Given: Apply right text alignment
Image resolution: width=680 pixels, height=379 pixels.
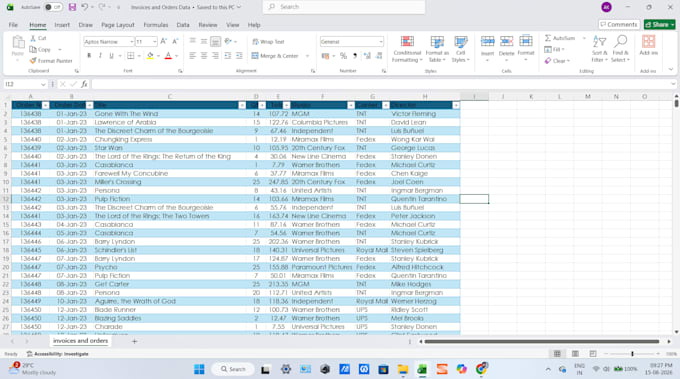Looking at the screenshot, I should click(215, 56).
